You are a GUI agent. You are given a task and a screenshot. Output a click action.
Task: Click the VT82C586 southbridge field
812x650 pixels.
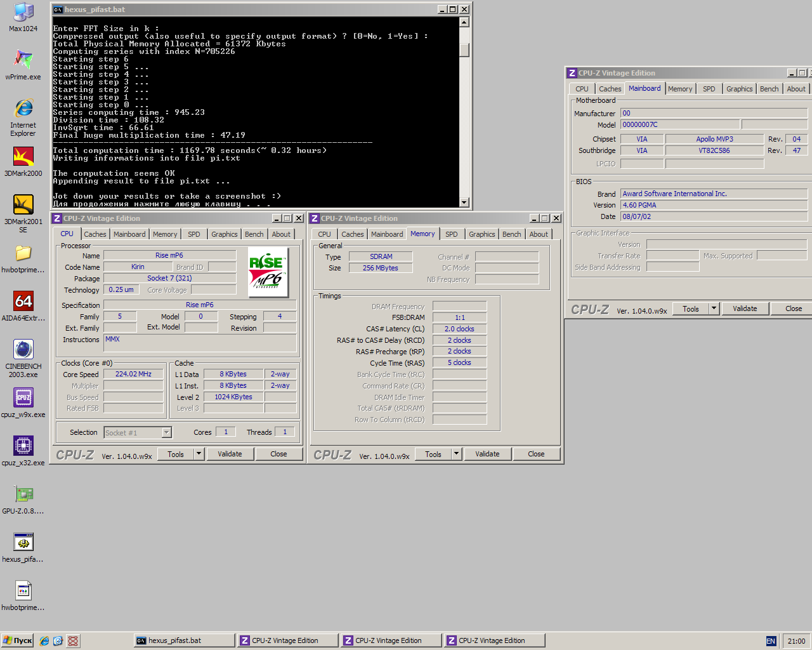[714, 150]
